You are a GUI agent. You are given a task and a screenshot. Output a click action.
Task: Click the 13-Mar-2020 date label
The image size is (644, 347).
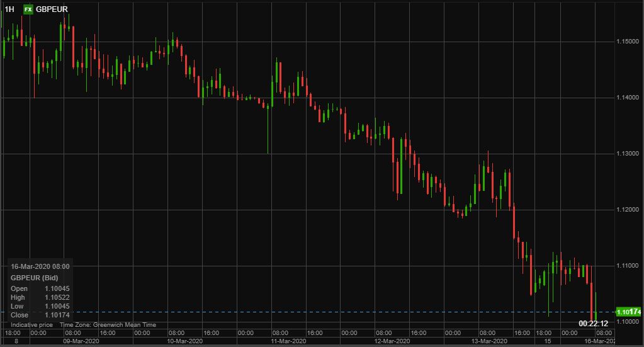tap(489, 341)
